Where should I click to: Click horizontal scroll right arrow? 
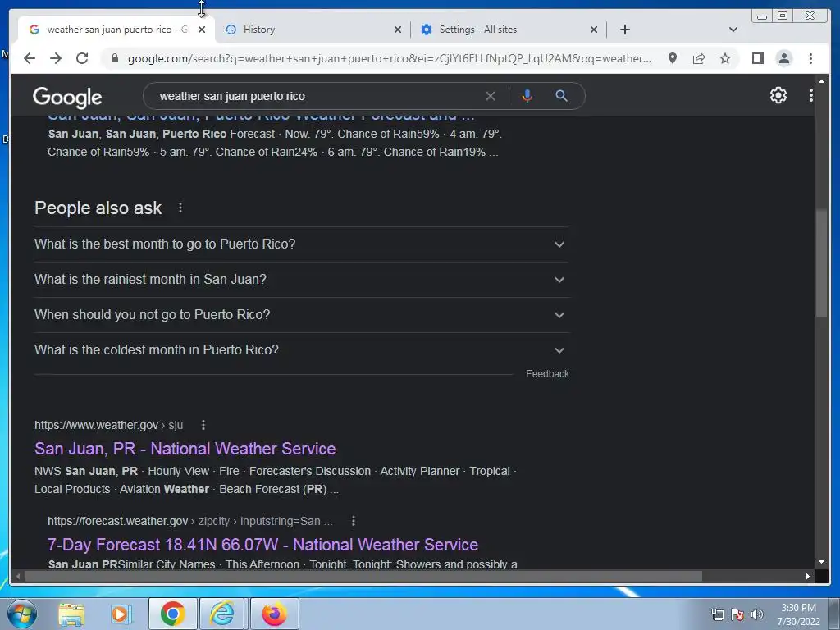[808, 577]
